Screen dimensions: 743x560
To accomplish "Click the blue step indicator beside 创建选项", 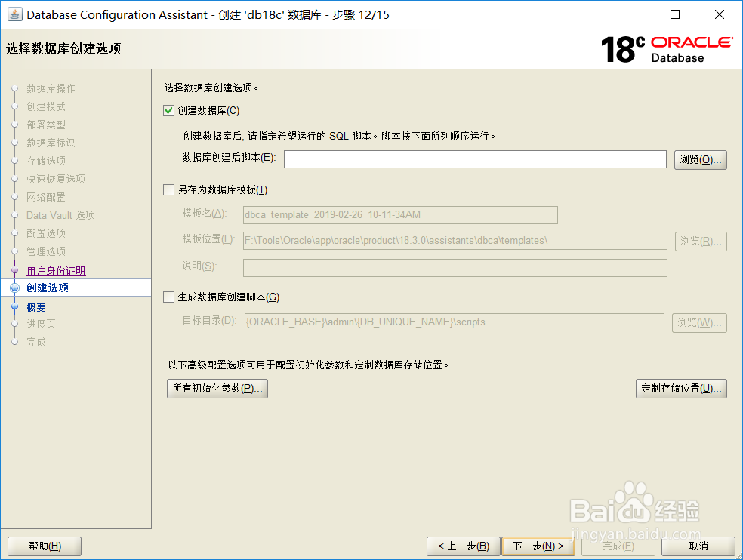I will point(16,288).
